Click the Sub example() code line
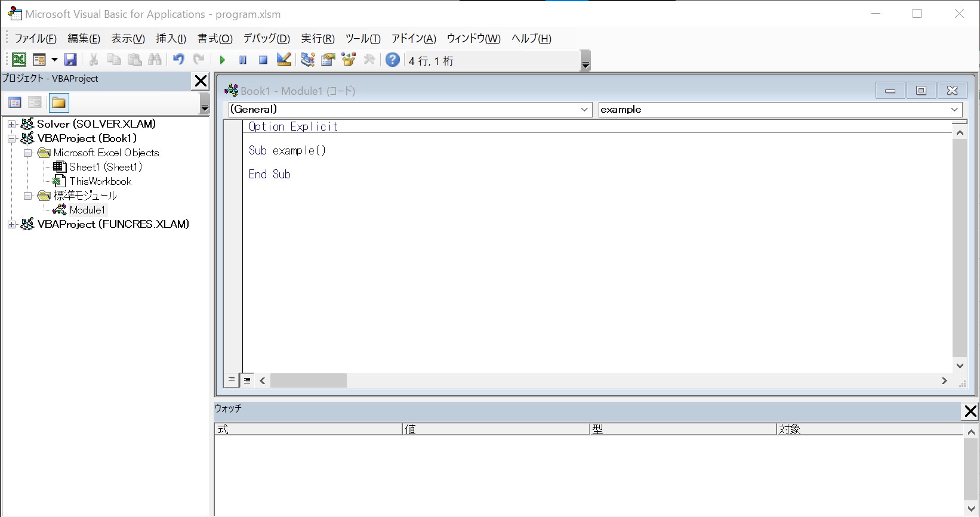The height and width of the screenshot is (517, 980). click(x=287, y=150)
